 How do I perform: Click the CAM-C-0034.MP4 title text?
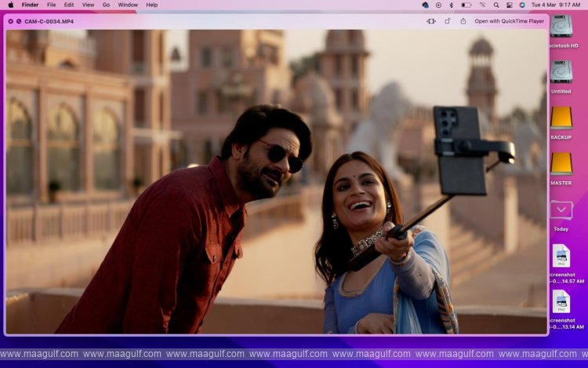(49, 21)
